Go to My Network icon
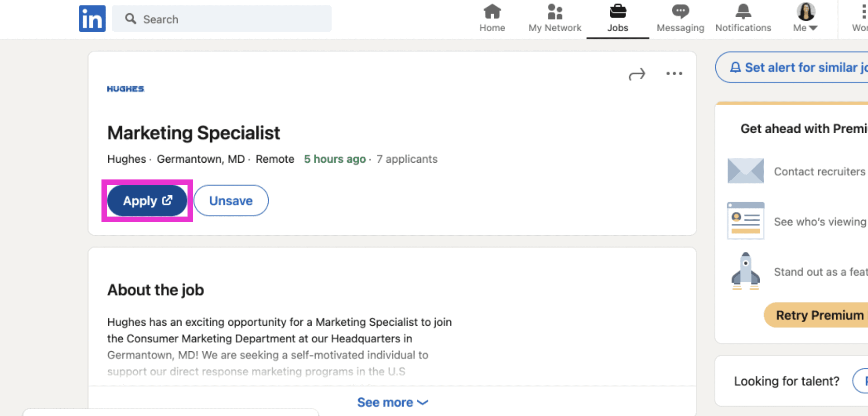 (x=555, y=12)
